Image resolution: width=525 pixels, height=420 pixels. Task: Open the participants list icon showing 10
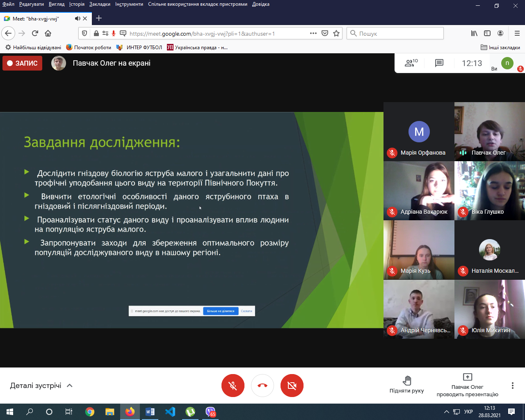[411, 63]
